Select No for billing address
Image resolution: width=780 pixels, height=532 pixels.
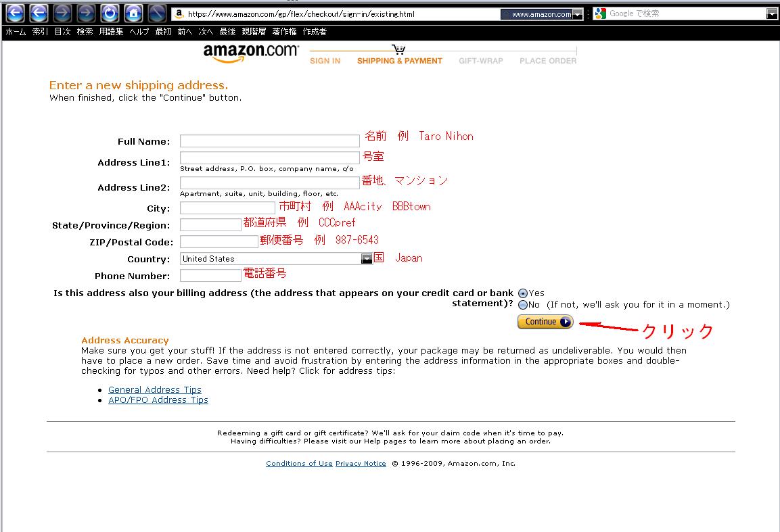tap(522, 305)
